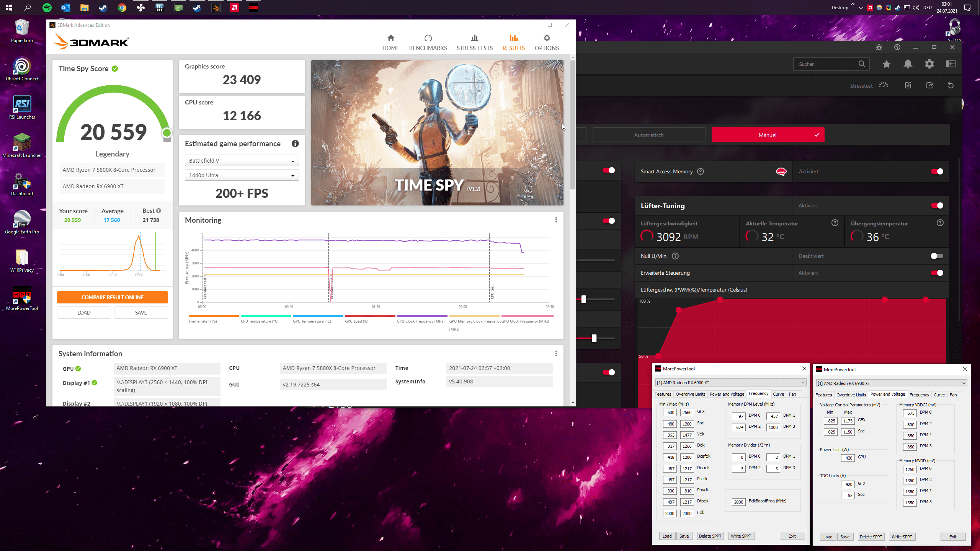
Task: Click the Radeon Software settings gear icon
Action: (929, 64)
